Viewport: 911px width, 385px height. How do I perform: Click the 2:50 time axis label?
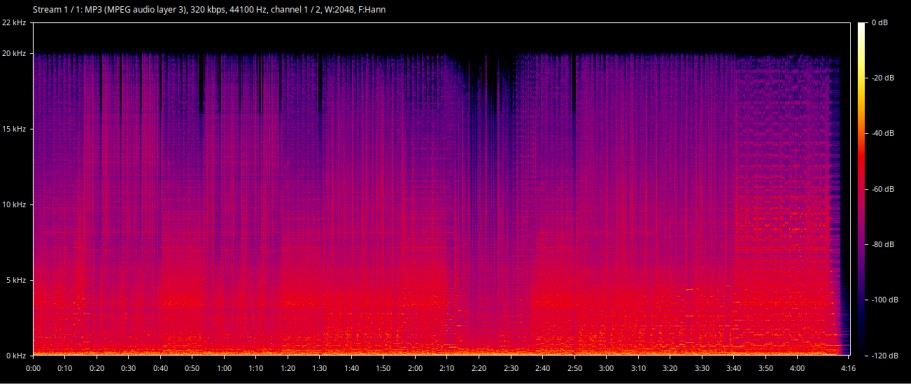click(574, 368)
